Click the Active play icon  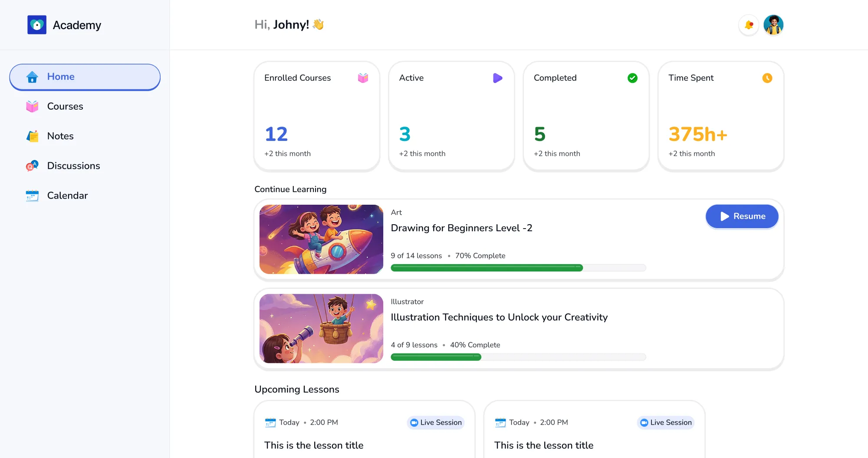pyautogui.click(x=498, y=78)
